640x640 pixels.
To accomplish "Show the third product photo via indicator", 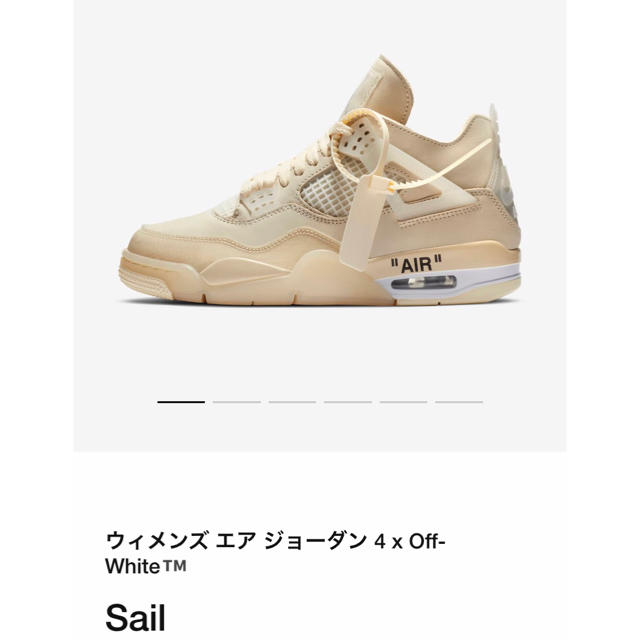I will 292,402.
